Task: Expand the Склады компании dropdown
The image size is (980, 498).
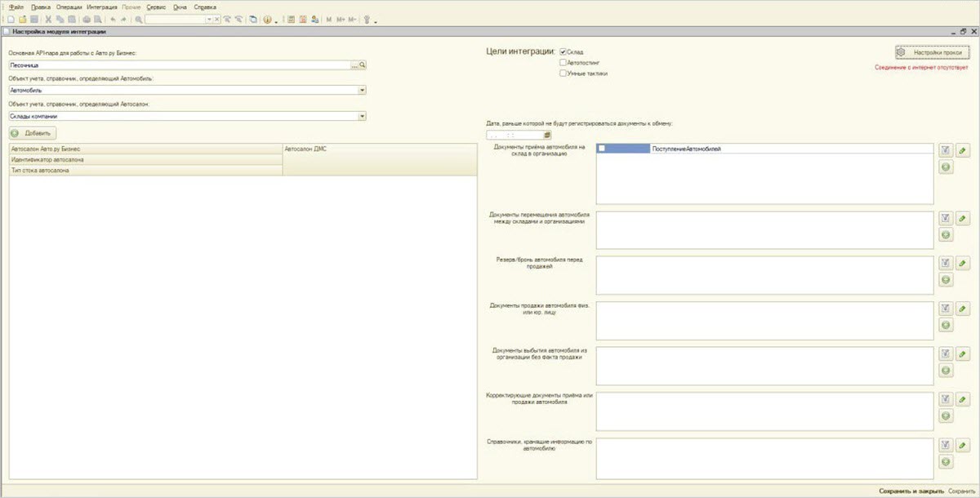Action: tap(362, 116)
